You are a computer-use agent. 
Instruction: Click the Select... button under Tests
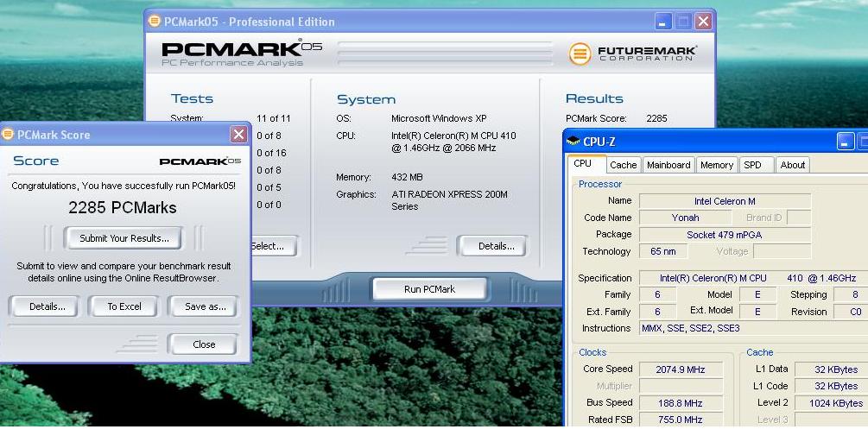tap(274, 246)
